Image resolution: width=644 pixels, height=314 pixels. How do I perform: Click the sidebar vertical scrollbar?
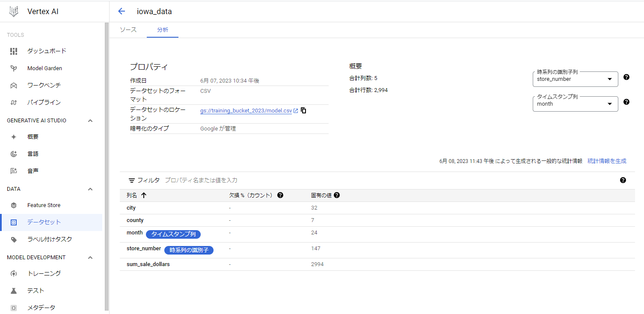pyautogui.click(x=107, y=167)
